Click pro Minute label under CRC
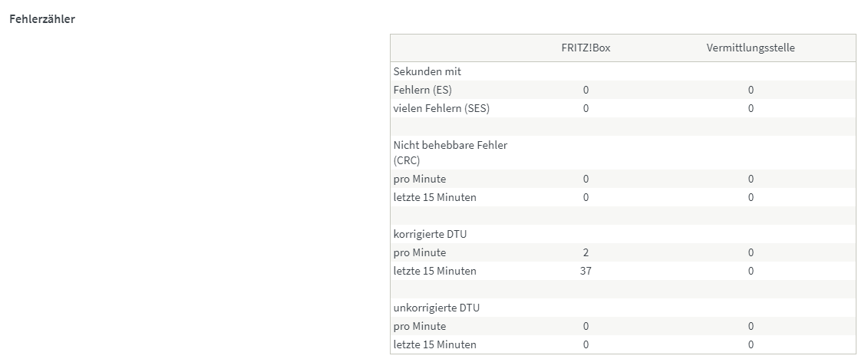868x359 pixels. click(x=420, y=179)
